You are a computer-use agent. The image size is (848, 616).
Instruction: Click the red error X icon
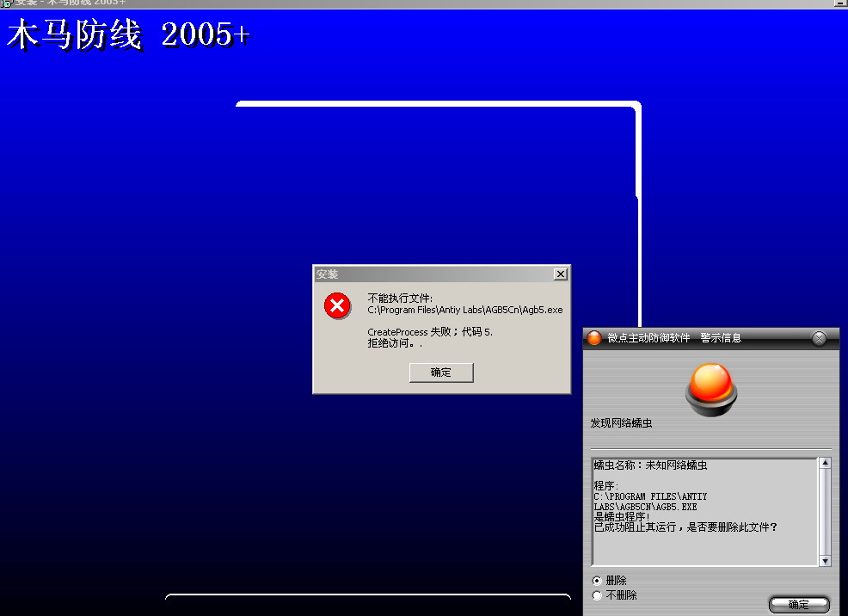point(337,305)
